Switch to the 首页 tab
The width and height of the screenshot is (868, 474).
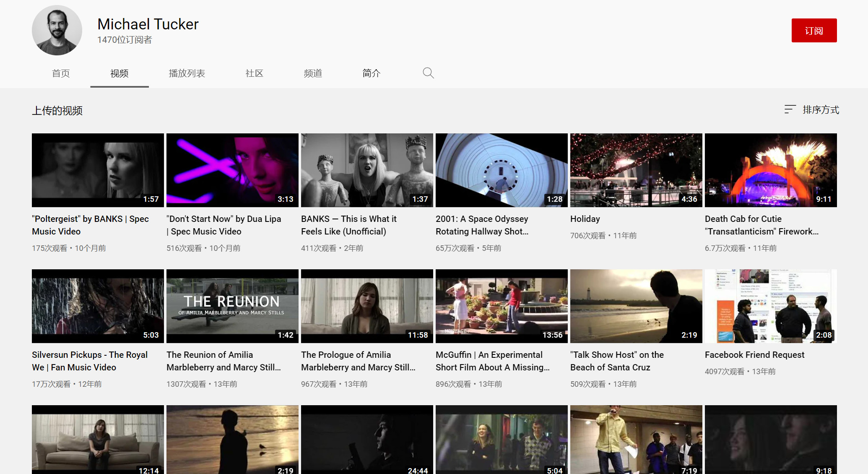coord(61,73)
